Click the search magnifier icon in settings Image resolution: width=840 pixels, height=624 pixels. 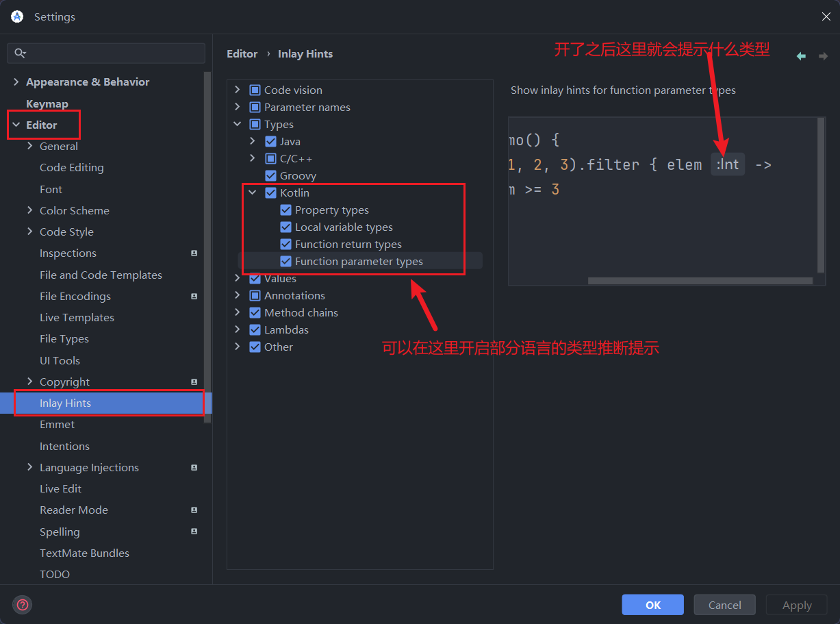pyautogui.click(x=20, y=53)
